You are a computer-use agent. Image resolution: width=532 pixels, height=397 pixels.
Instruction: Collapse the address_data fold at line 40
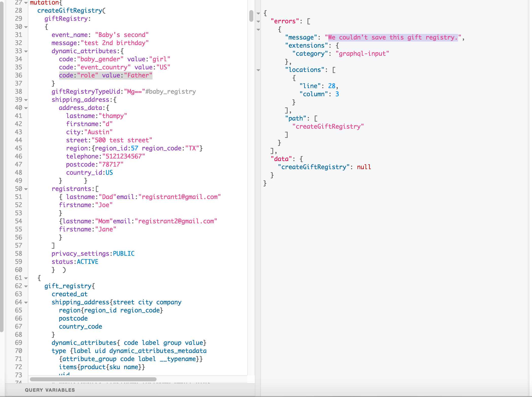pos(25,108)
